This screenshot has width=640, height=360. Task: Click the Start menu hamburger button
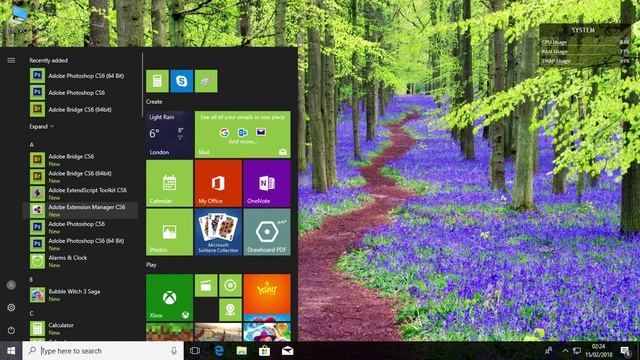tap(11, 60)
